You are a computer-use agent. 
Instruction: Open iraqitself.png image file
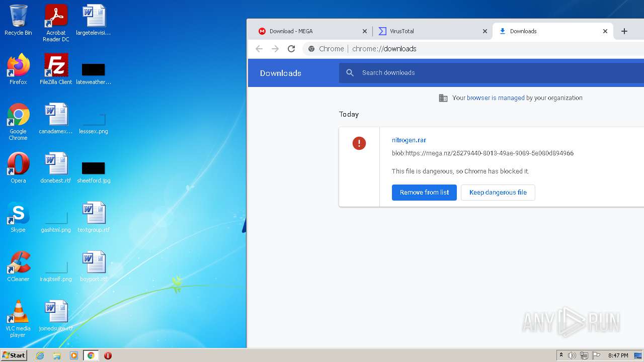pos(56,270)
